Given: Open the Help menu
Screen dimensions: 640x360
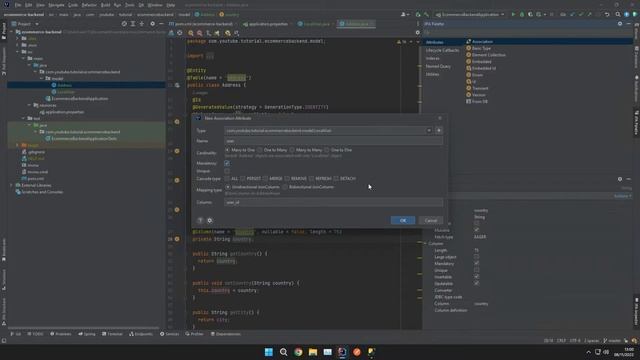Looking at the screenshot, I should click(171, 5).
